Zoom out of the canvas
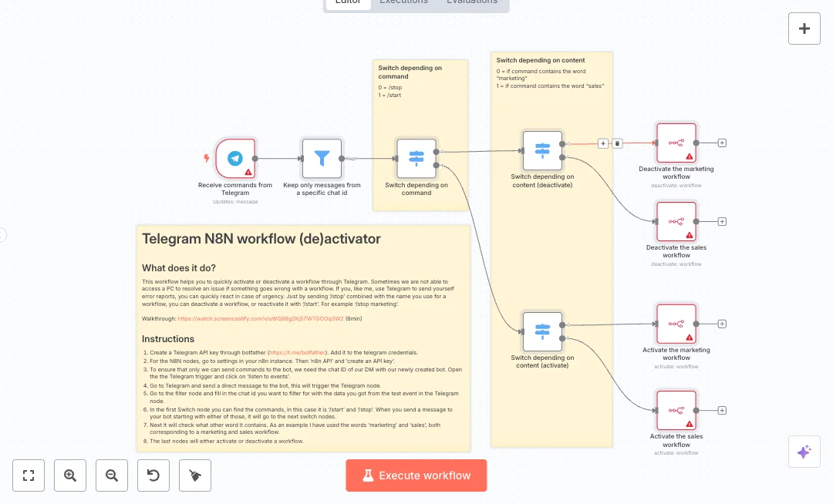Viewport: 833px width, 504px height. [x=112, y=475]
